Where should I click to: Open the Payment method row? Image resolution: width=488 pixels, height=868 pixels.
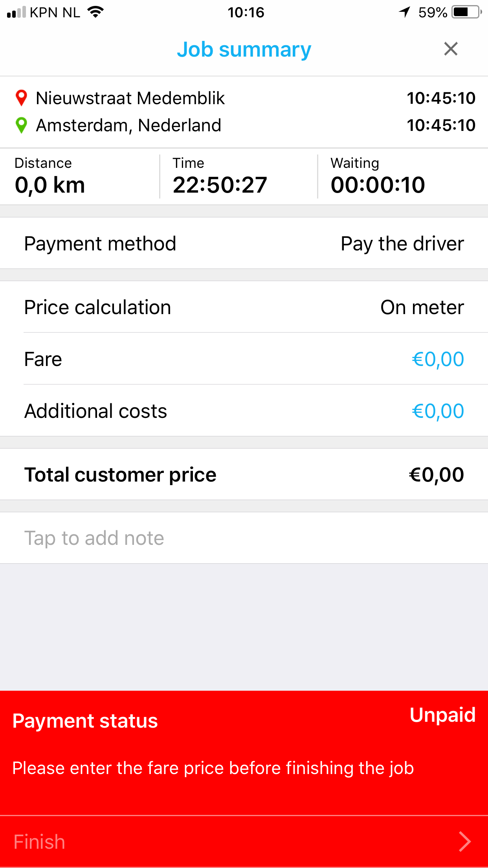(244, 243)
